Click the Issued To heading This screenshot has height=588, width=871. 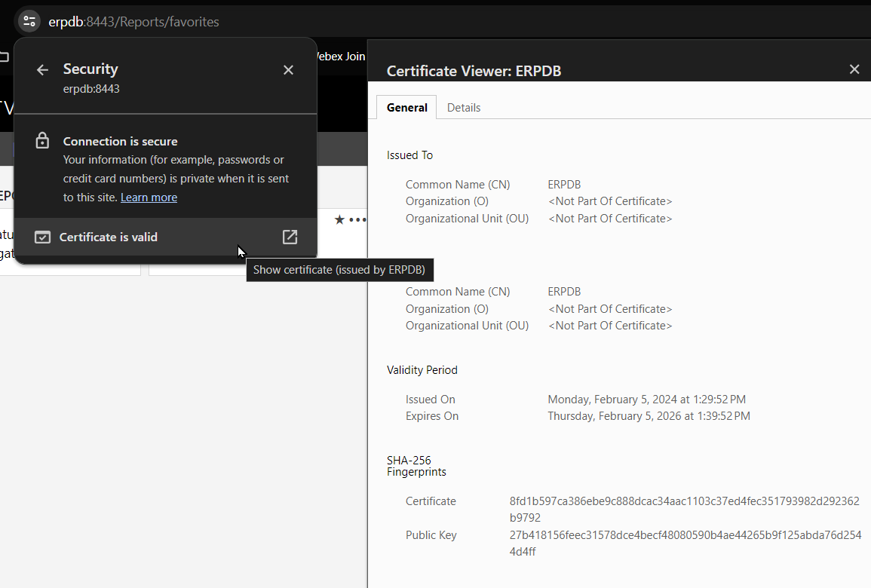(x=409, y=155)
